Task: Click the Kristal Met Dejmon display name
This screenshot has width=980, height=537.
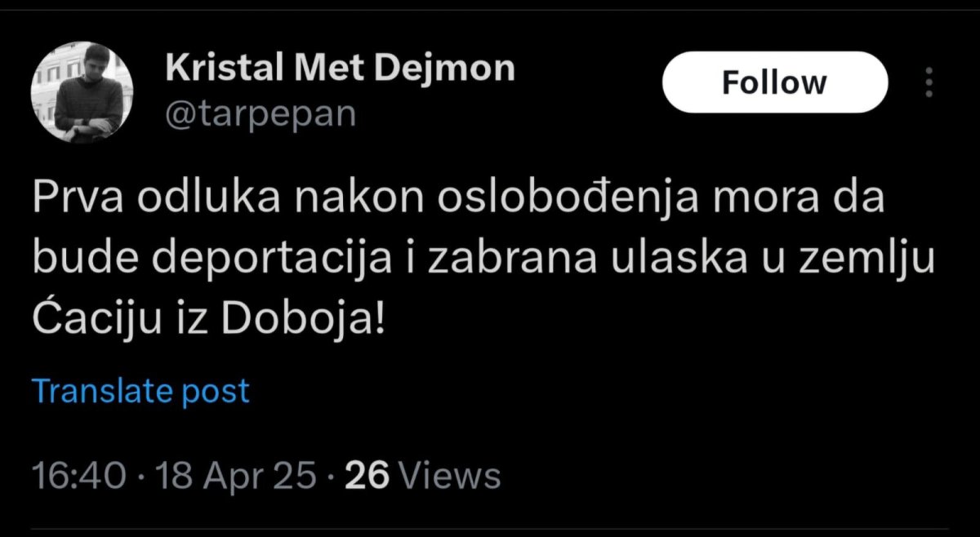Action: pyautogui.click(x=340, y=69)
